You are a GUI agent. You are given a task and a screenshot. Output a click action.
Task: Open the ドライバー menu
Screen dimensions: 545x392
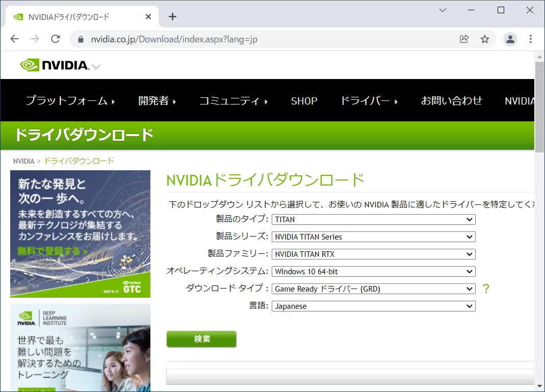(369, 101)
